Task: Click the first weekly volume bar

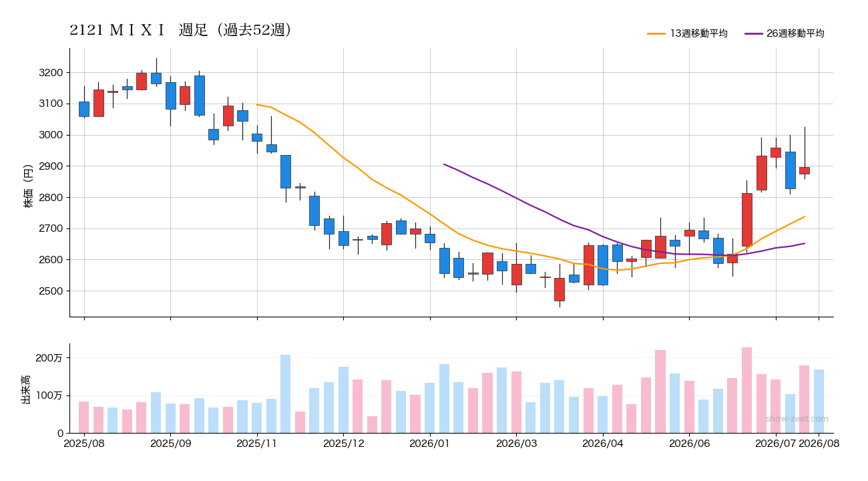Action: pyautogui.click(x=84, y=417)
